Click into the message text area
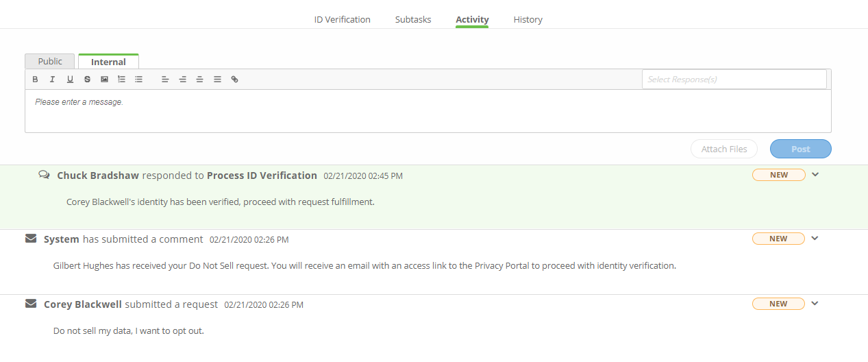The image size is (868, 362). tap(428, 110)
